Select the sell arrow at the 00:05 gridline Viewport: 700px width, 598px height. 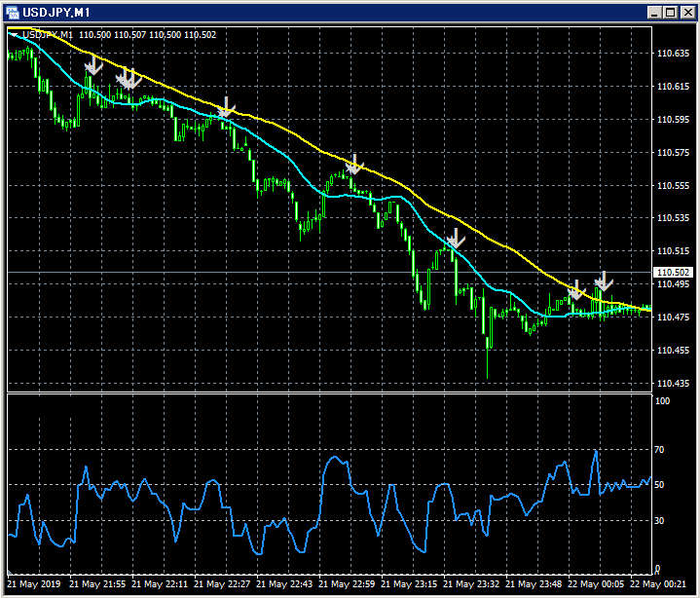pyautogui.click(x=576, y=290)
